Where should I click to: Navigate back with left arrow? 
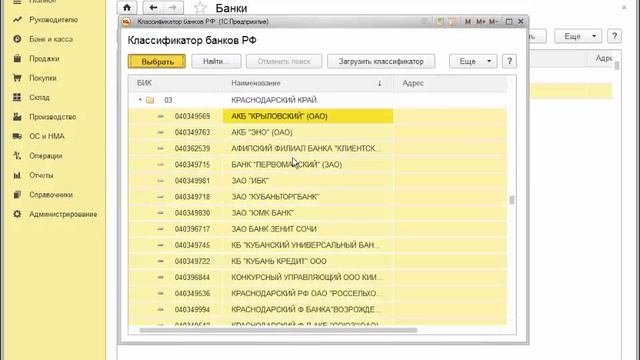(153, 8)
